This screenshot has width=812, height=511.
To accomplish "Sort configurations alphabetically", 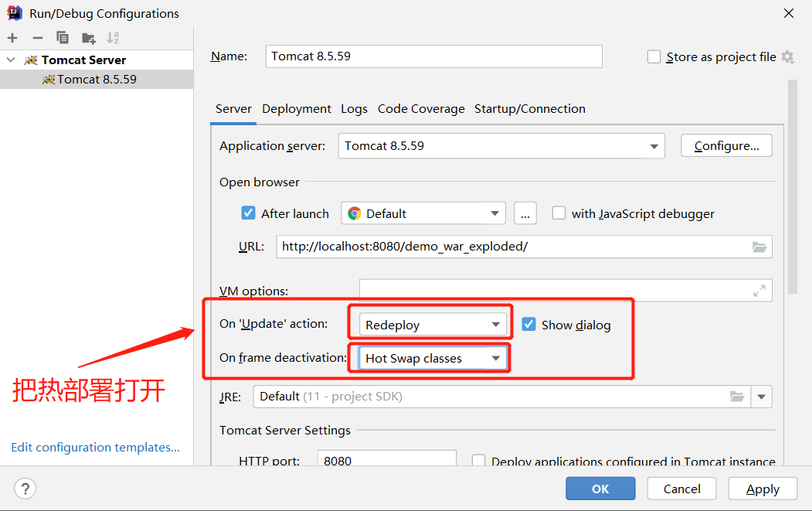I will [112, 38].
